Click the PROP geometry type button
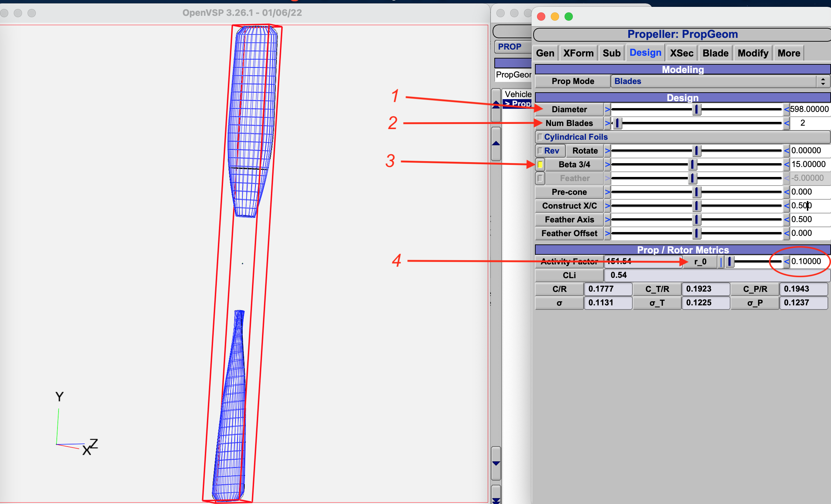This screenshot has width=831, height=504. click(x=510, y=47)
